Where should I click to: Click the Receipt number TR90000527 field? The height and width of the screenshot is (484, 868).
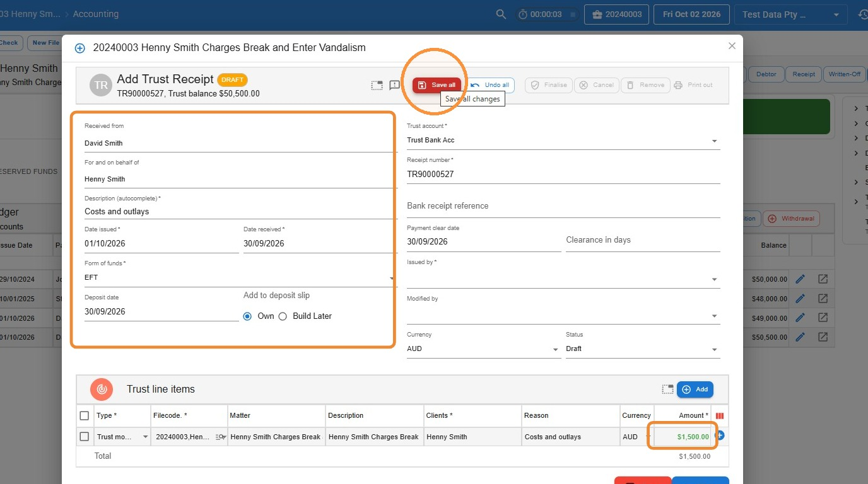click(563, 175)
